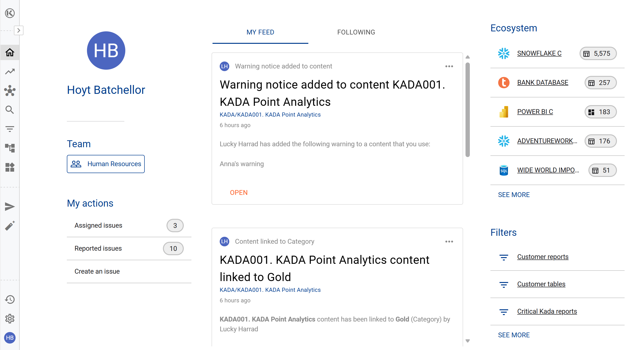Open the history clock sidebar icon

click(x=10, y=299)
